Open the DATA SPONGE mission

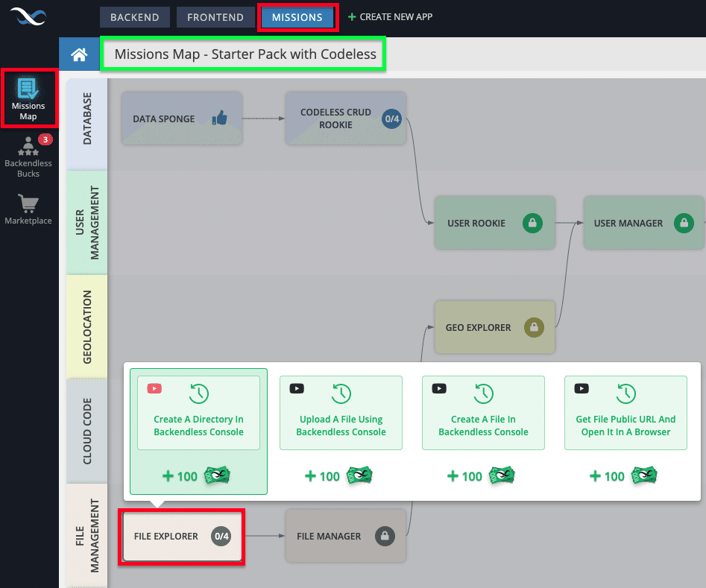pyautogui.click(x=182, y=118)
